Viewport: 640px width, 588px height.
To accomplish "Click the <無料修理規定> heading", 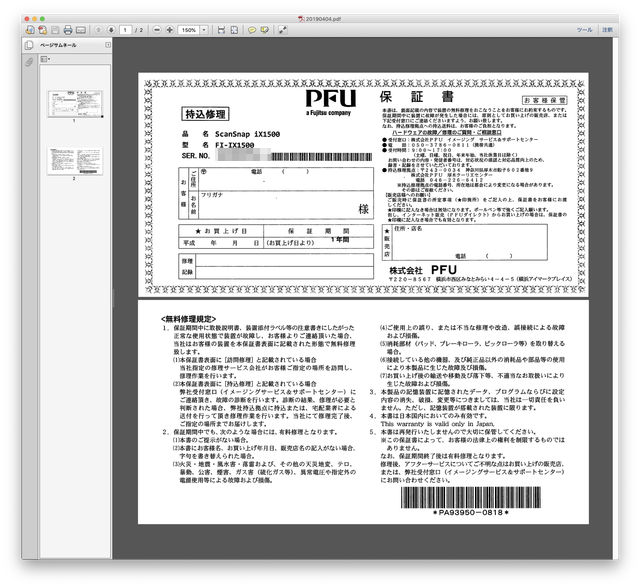I will coord(188,319).
